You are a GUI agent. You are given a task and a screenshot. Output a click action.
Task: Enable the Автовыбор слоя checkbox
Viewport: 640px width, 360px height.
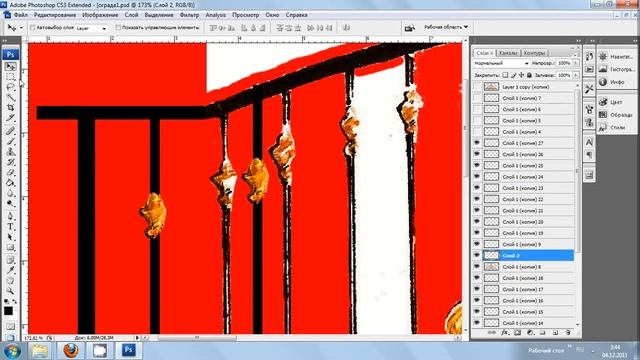(33, 28)
